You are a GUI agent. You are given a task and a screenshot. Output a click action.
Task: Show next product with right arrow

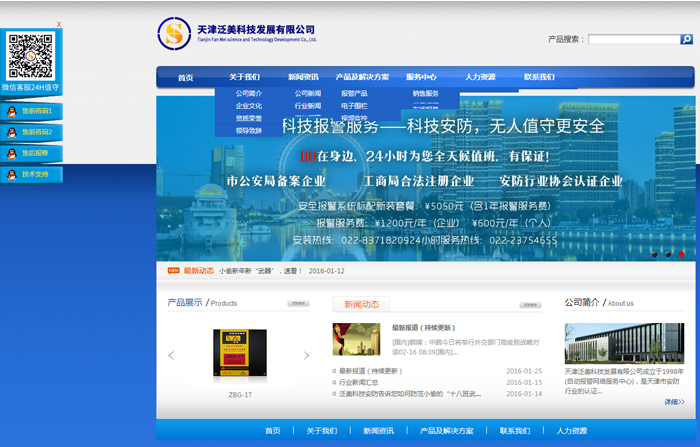306,355
